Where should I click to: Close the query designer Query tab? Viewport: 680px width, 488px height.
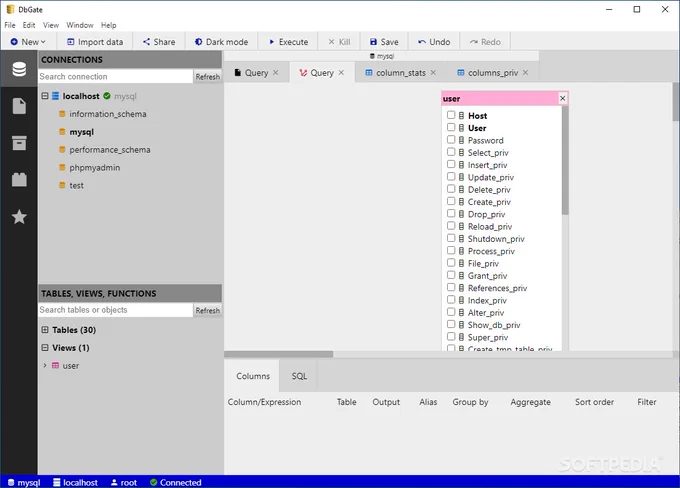click(341, 72)
